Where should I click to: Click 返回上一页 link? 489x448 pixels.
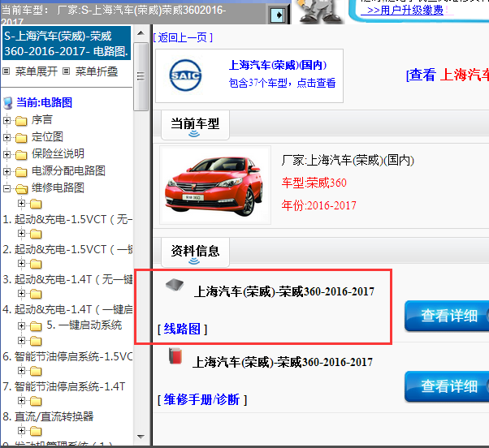point(183,37)
